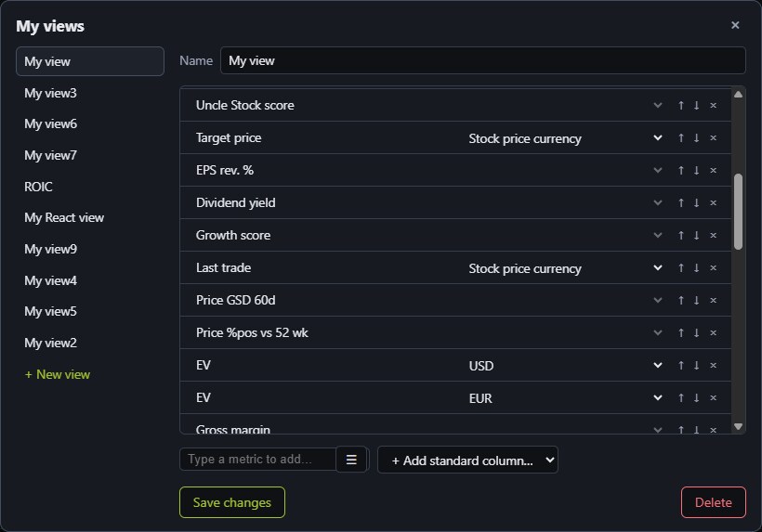762x532 pixels.
Task: Remove the EPS rev. % column
Action: pos(714,171)
